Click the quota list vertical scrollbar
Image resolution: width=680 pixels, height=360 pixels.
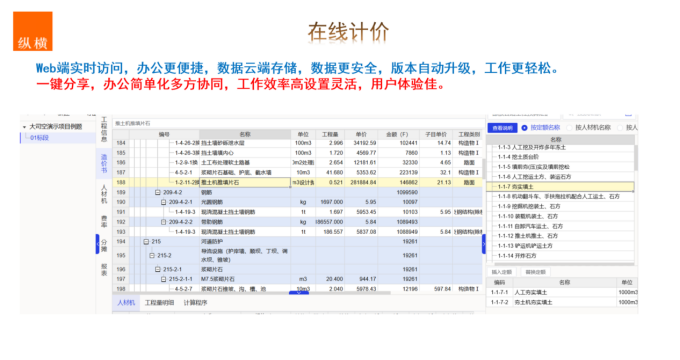pos(636,158)
